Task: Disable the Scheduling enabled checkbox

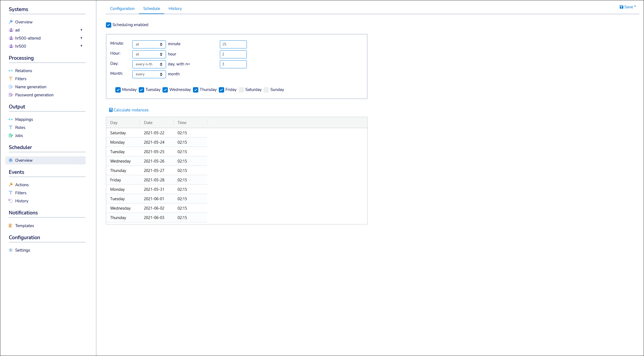Action: point(109,25)
